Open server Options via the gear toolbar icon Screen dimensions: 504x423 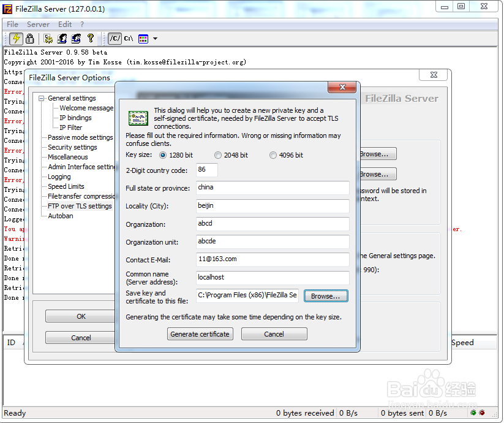pyautogui.click(x=48, y=38)
